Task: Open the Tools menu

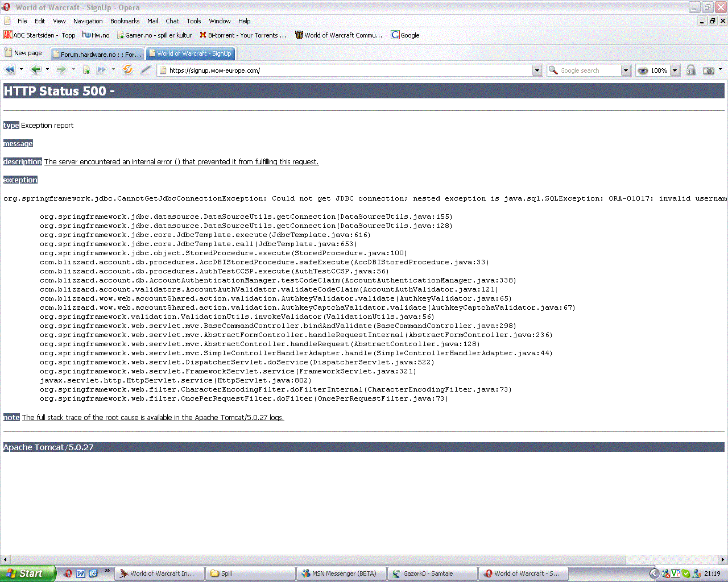Action: pyautogui.click(x=194, y=21)
